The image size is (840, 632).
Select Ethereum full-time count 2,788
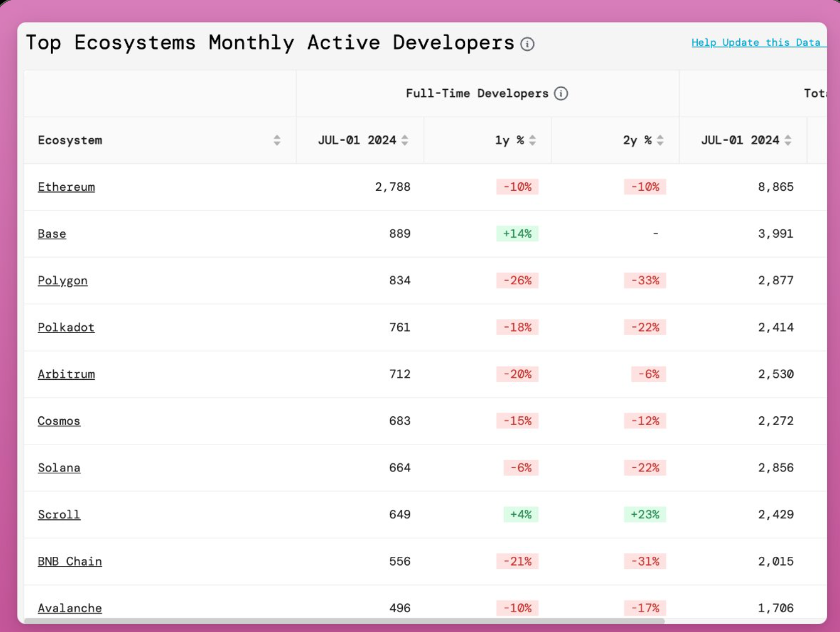click(393, 187)
